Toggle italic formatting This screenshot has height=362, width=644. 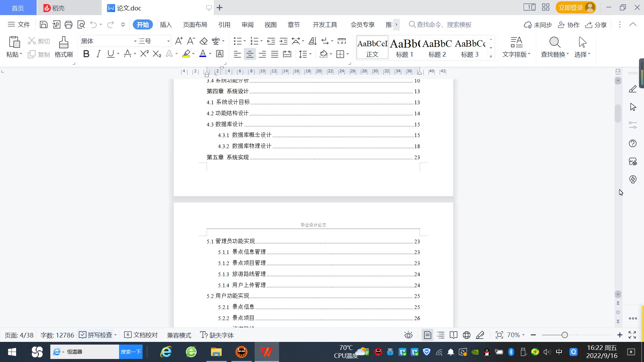click(98, 54)
